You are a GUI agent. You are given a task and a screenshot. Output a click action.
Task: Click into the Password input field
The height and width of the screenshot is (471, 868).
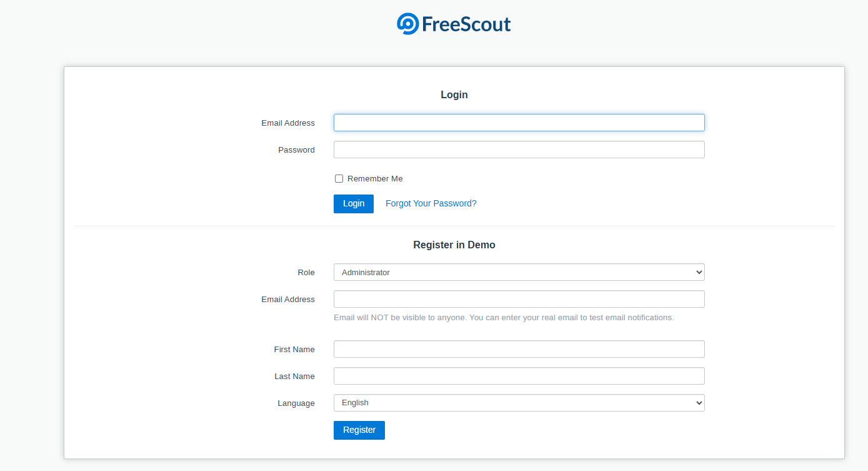(x=519, y=149)
